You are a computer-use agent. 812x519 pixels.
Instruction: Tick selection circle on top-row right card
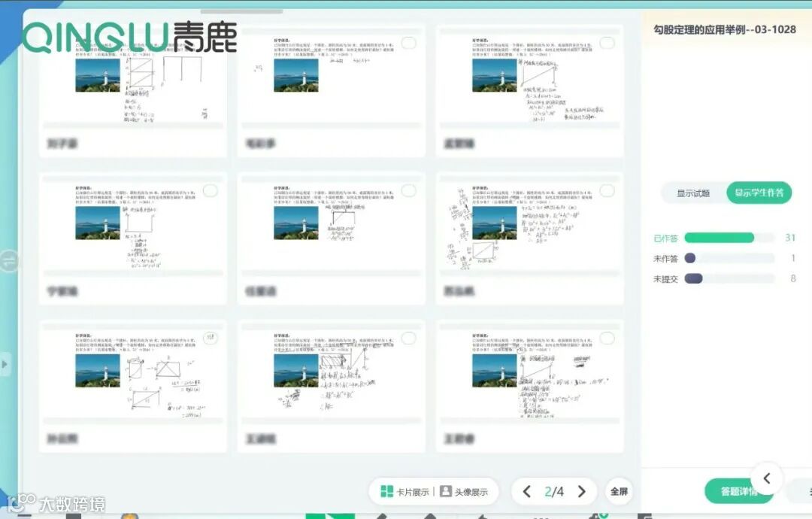607,43
